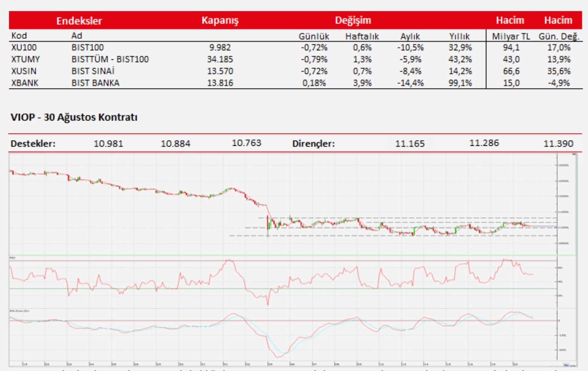The height and width of the screenshot is (371, 588).
Task: Click volume change 35,6%
Action: 559,71
